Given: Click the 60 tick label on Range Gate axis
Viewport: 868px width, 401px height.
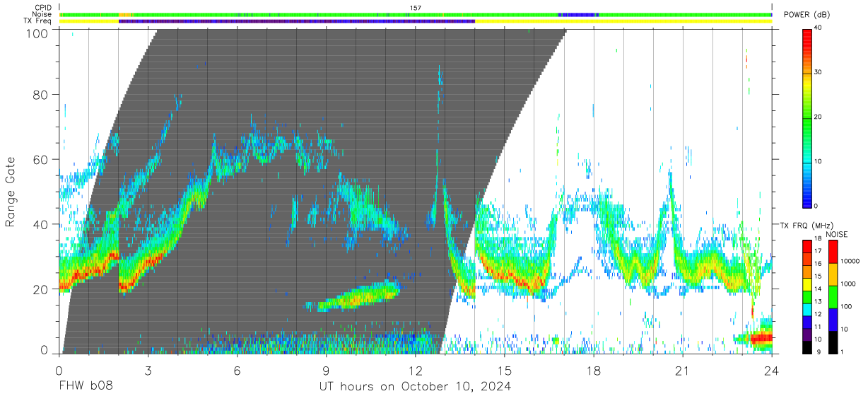Looking at the screenshot, I should tap(41, 160).
